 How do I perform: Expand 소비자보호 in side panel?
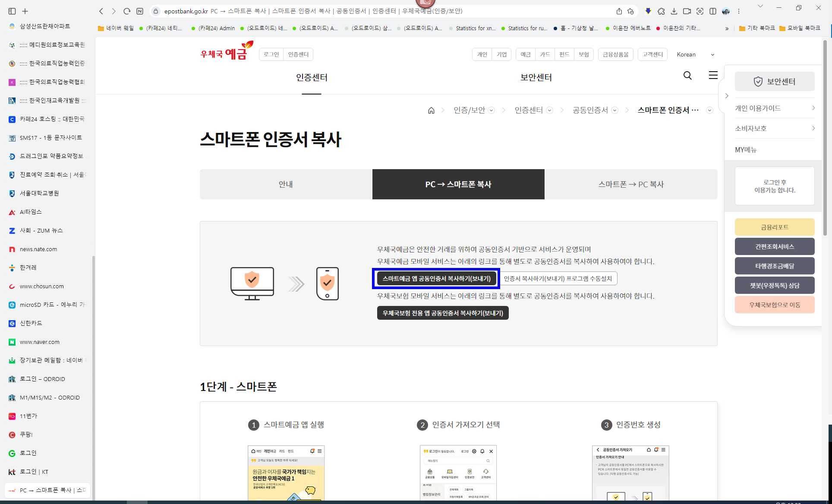[x=775, y=129]
